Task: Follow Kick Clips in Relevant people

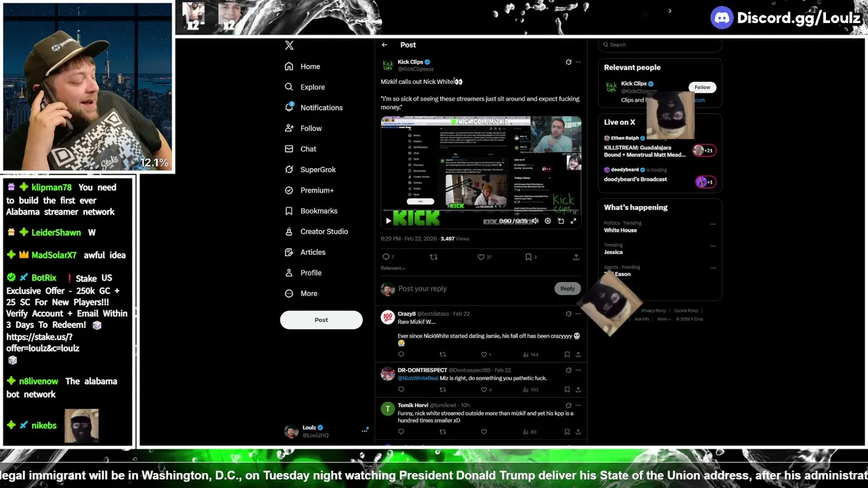Action: pos(702,87)
